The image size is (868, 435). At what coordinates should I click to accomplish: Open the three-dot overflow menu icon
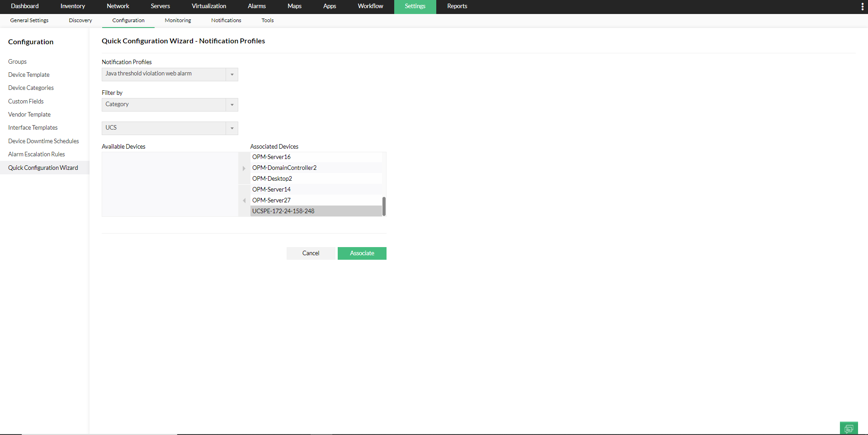click(863, 6)
